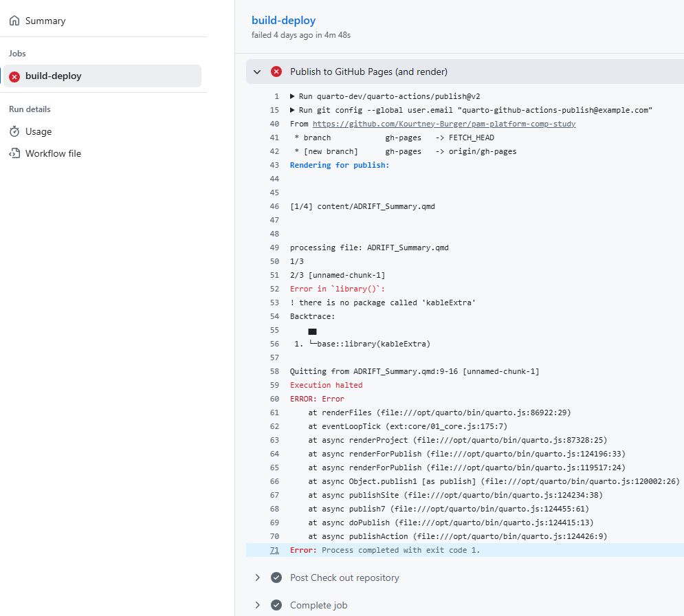Click the Summary home icon
Viewport: 684px width, 616px height.
point(14,21)
